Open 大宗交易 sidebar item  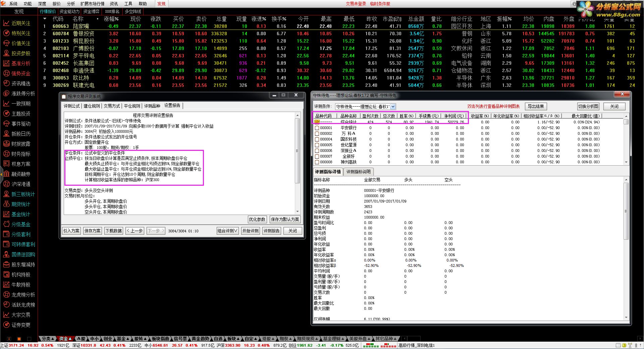click(x=17, y=315)
